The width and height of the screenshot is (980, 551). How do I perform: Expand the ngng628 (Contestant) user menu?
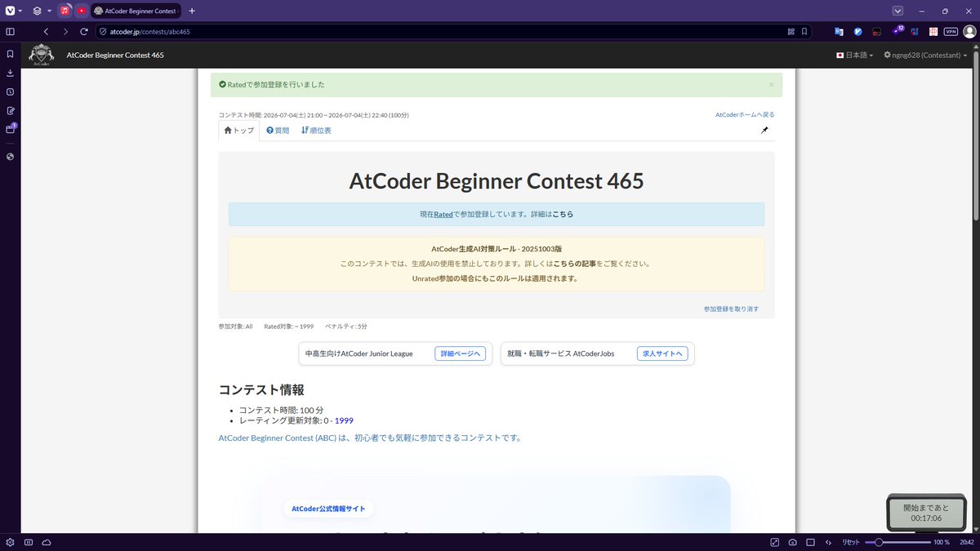(x=925, y=55)
